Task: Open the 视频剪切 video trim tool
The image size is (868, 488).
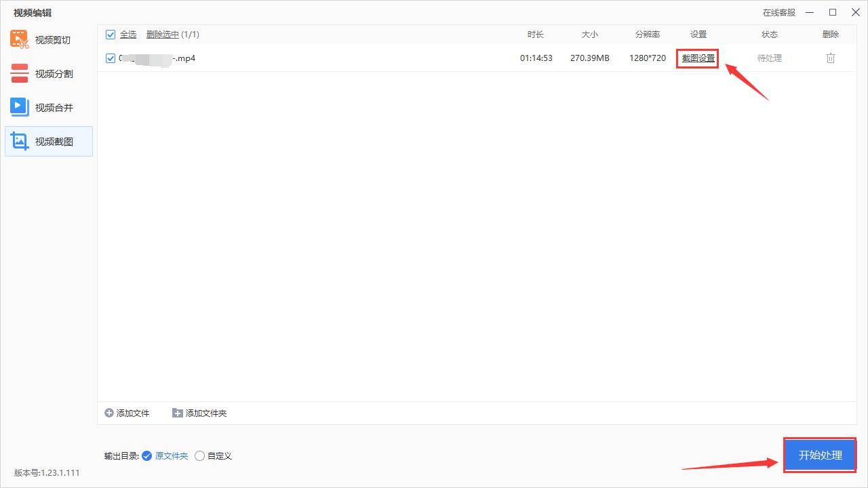Action: (x=49, y=40)
